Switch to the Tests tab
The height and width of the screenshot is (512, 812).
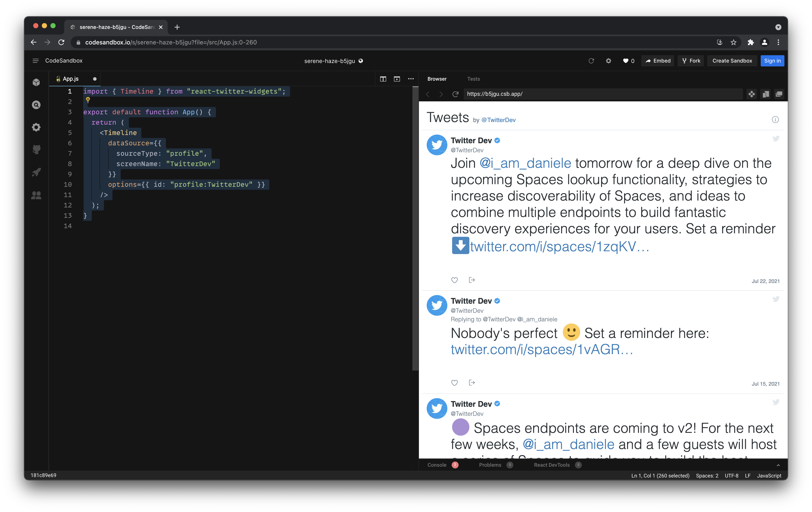473,79
